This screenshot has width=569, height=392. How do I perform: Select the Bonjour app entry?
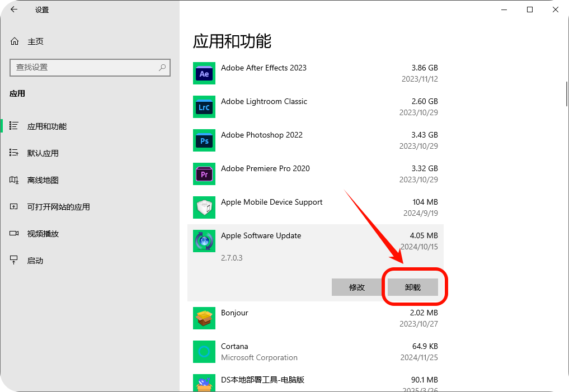pos(316,318)
